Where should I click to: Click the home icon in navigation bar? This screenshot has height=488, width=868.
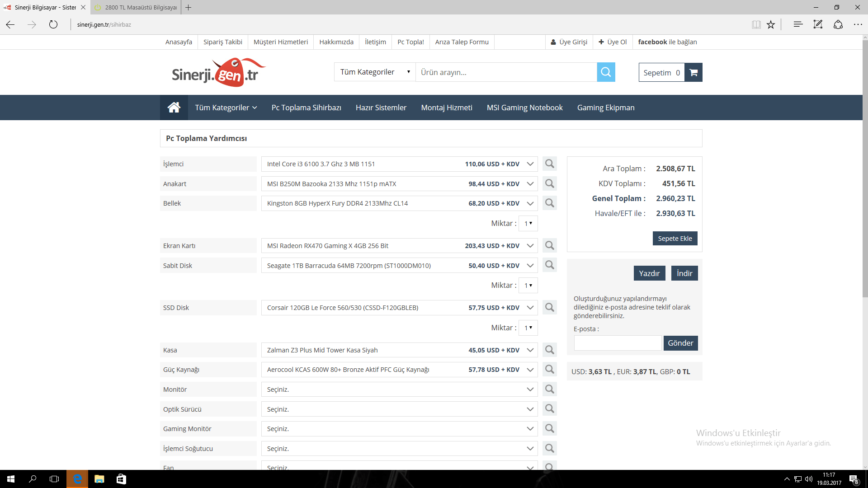coord(174,108)
